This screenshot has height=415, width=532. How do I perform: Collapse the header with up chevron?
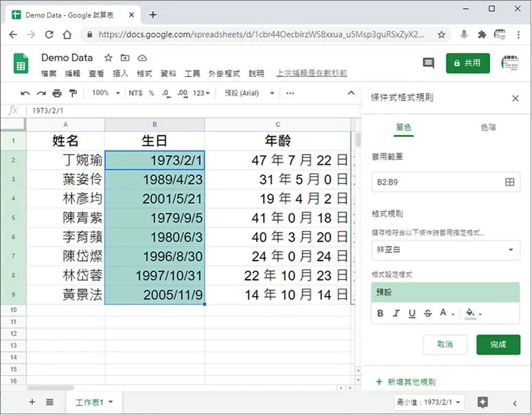pos(351,93)
